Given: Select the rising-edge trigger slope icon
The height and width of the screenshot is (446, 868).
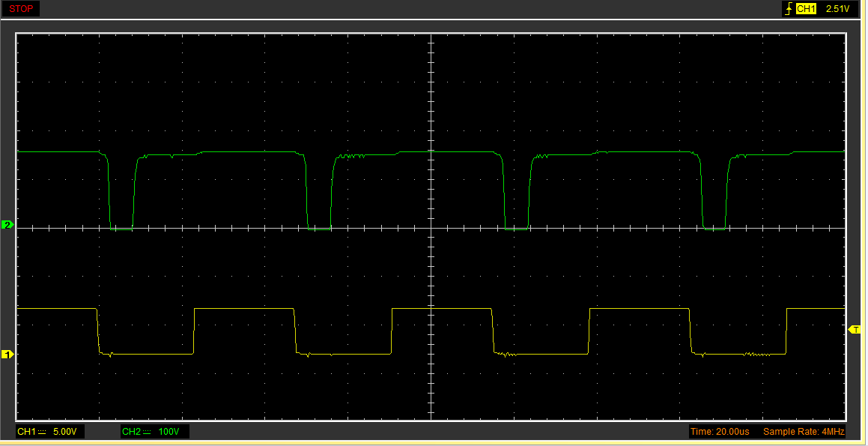Looking at the screenshot, I should 789,9.
